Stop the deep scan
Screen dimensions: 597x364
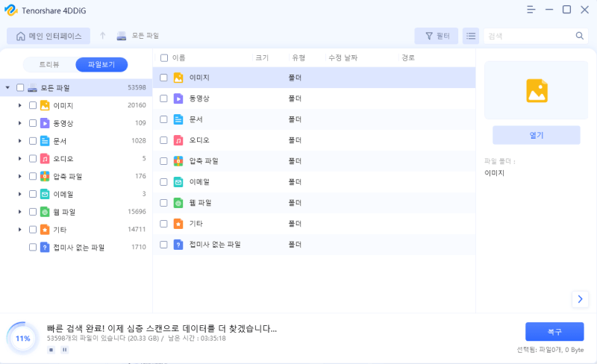point(51,349)
